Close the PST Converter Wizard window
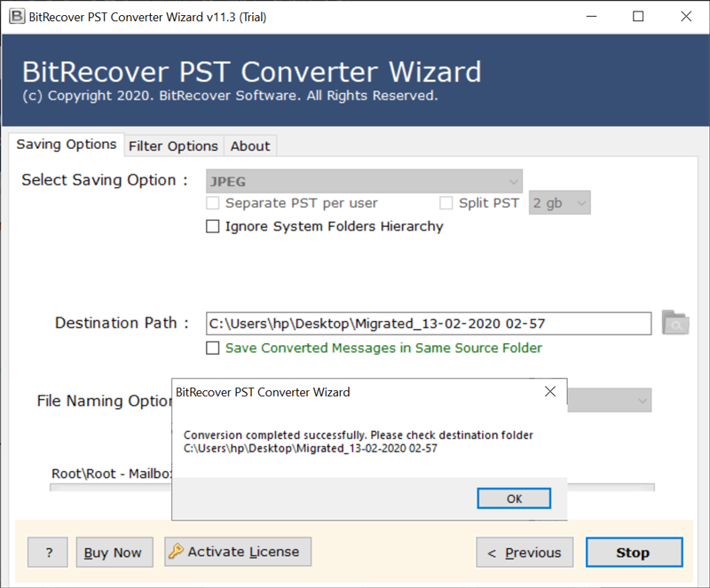 686,17
